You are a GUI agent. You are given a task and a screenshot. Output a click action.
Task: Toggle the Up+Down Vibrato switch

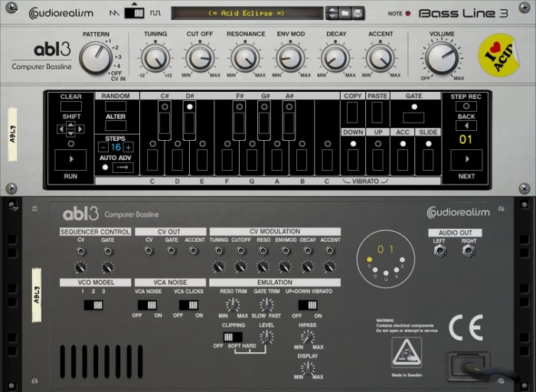[x=308, y=305]
